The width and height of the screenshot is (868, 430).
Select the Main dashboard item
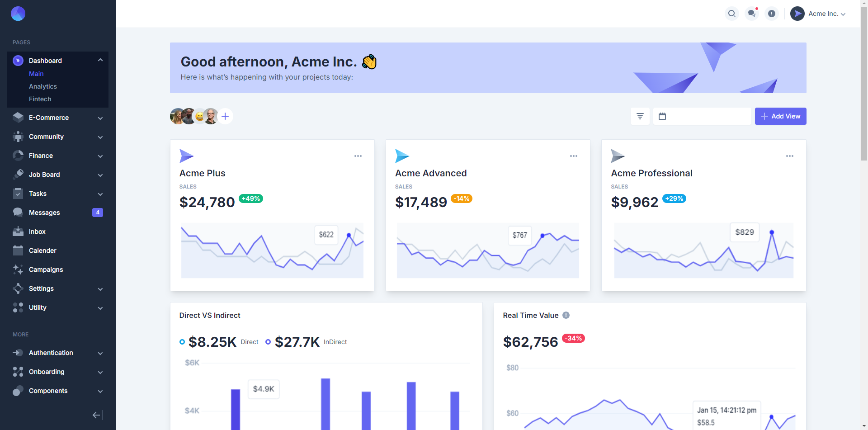tap(36, 74)
